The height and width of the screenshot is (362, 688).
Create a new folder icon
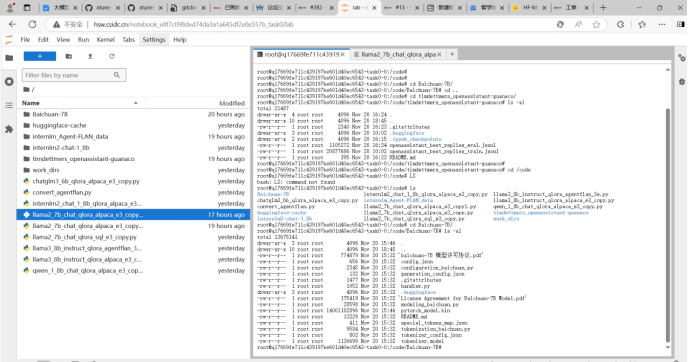click(x=68, y=56)
